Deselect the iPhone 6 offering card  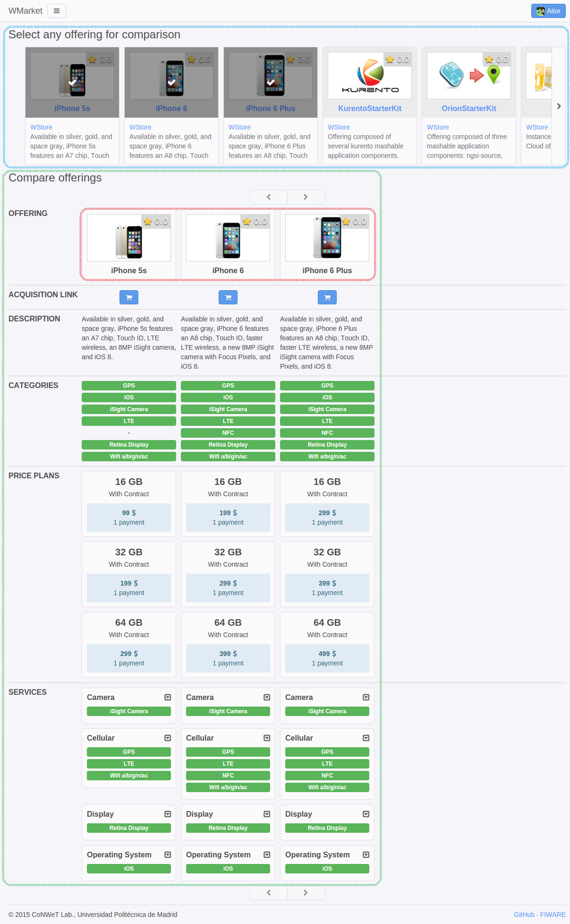(171, 82)
